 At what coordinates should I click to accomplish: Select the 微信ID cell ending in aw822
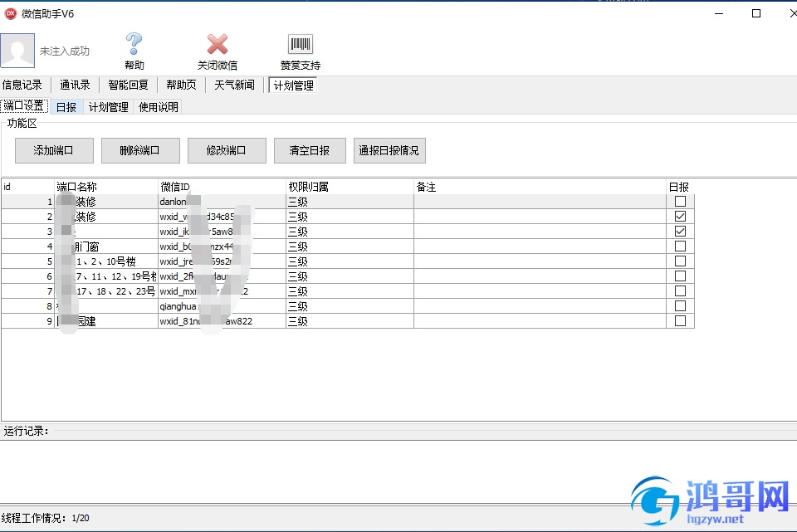(x=222, y=321)
